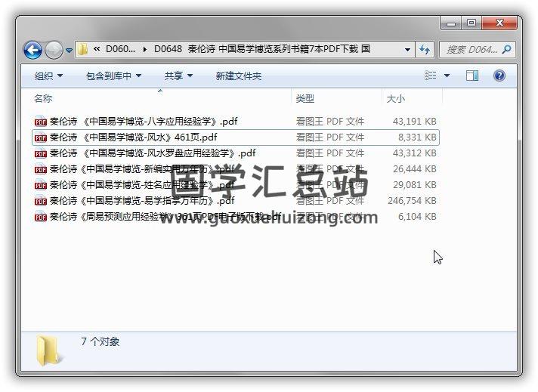Viewport: 538px width, 392px height.
Task: Click the greyed Forward arrow button
Action: [x=54, y=50]
